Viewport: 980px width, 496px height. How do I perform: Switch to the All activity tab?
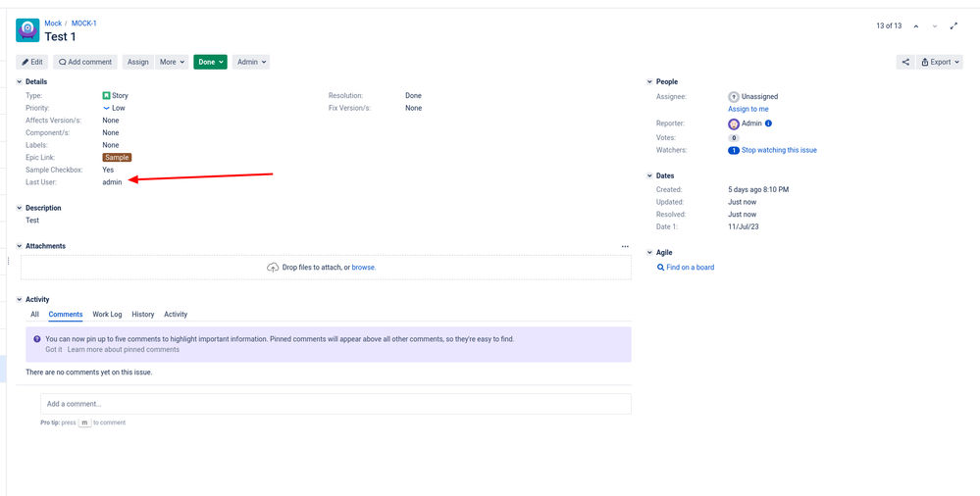(34, 315)
